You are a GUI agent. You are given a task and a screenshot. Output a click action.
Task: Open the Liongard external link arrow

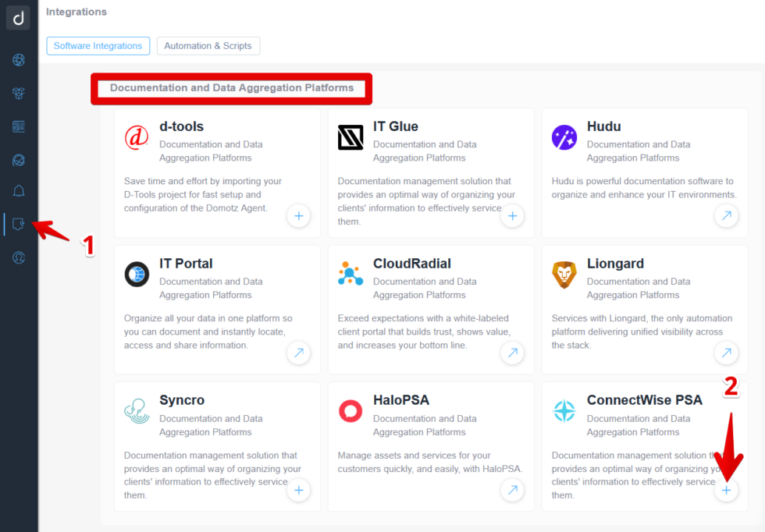point(726,353)
